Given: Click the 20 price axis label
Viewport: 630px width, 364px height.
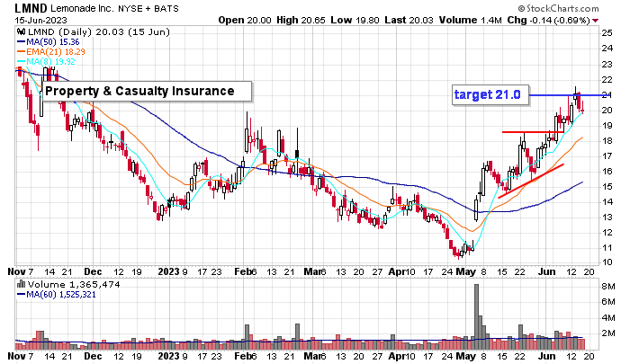Looking at the screenshot, I should pos(607,111).
